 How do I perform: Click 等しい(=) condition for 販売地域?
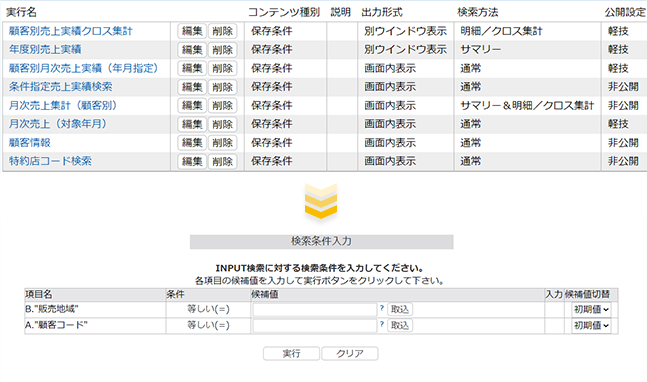pos(208,309)
